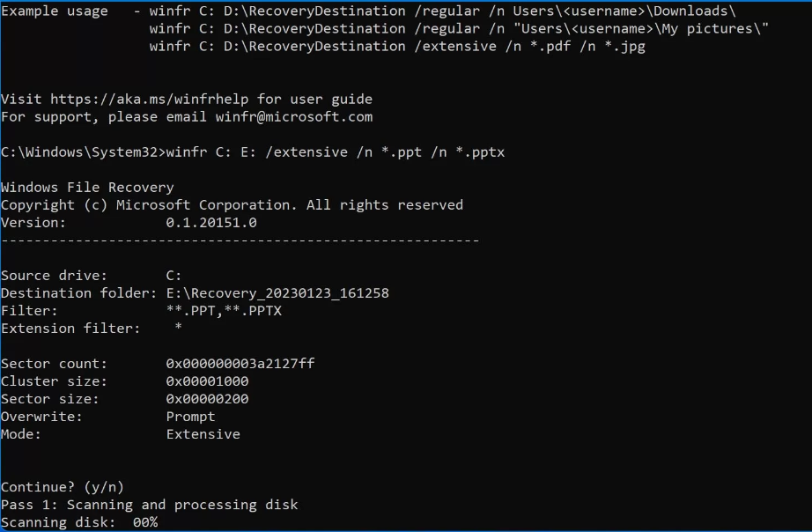Click the Mode value "Extensive"
The width and height of the screenshot is (812, 532).
(203, 434)
